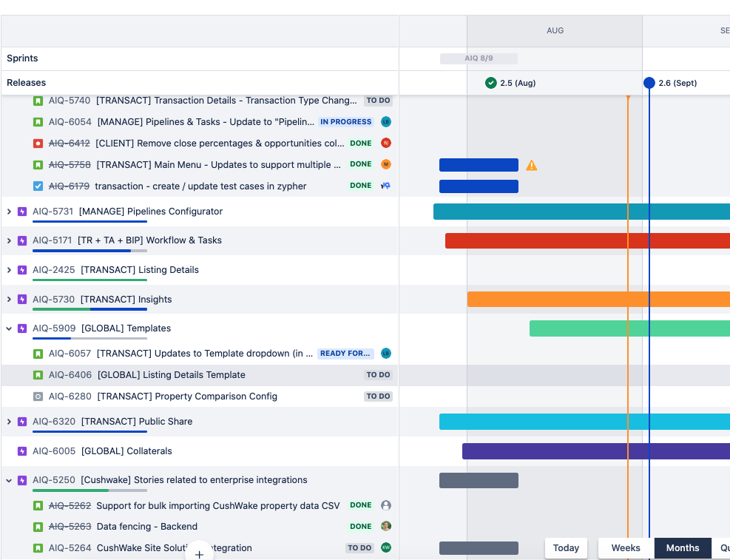Click the progress bar under AIQ-5171 Workflow & Tasks
The image size is (730, 560).
coord(81,250)
